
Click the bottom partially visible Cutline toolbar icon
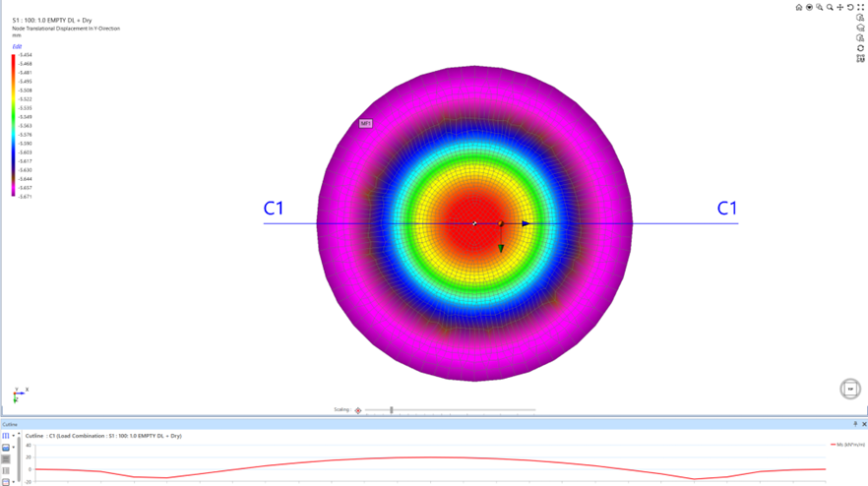click(x=6, y=482)
